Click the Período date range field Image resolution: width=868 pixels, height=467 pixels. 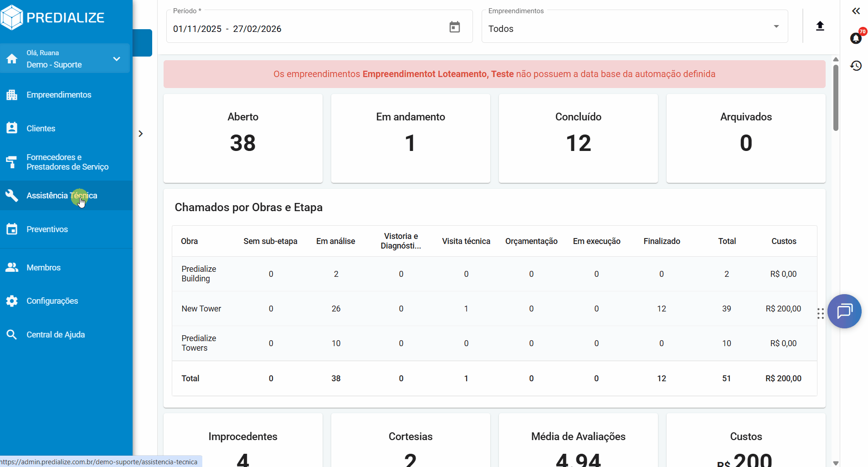pos(305,29)
